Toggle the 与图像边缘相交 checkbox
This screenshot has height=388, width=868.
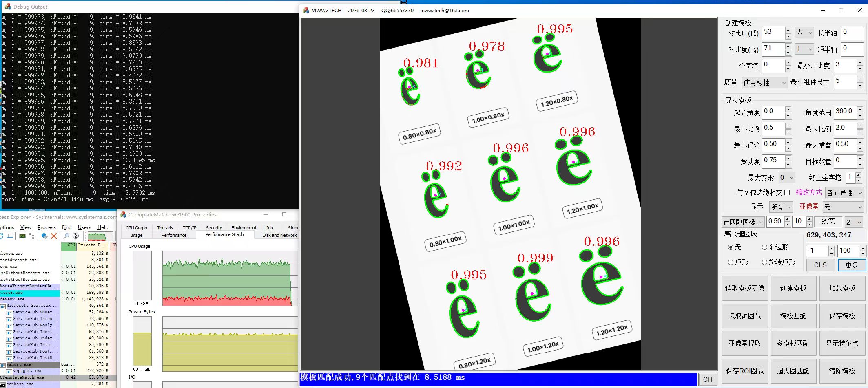[787, 192]
